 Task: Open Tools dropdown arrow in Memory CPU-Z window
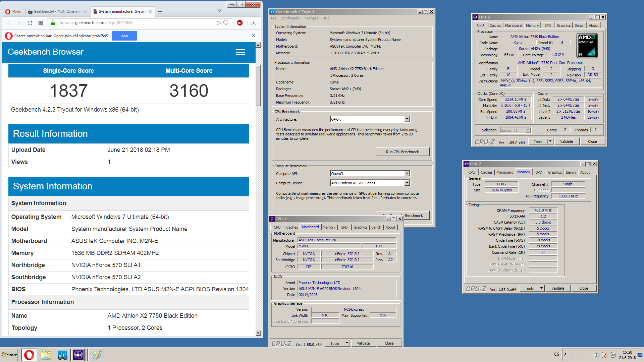coord(541,288)
